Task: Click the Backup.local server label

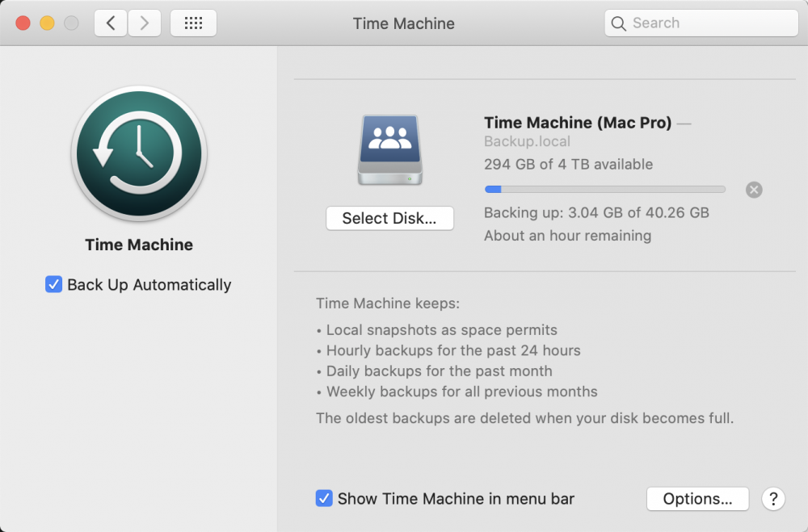Action: tap(527, 141)
